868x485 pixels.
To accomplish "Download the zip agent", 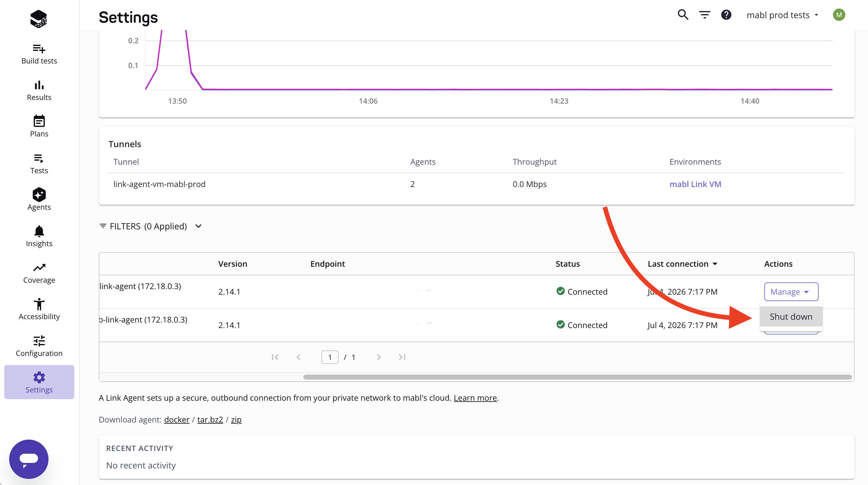I will 236,420.
